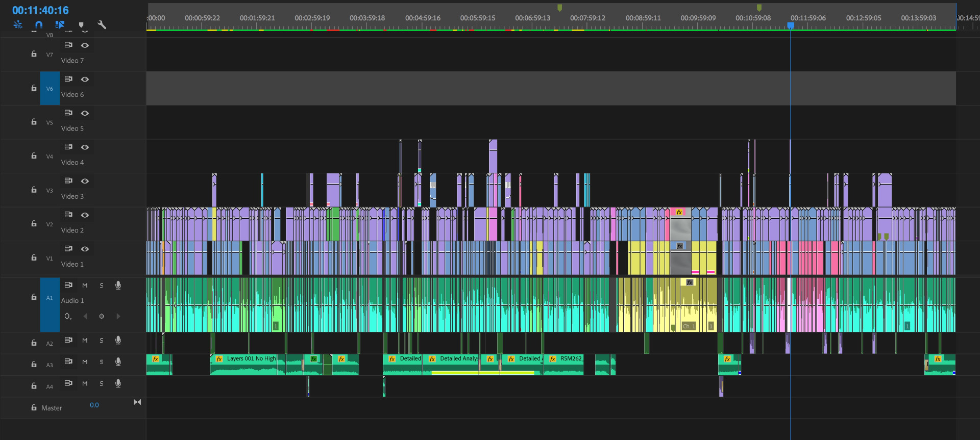980x440 pixels.
Task: Lock the Master track
Action: (34, 407)
